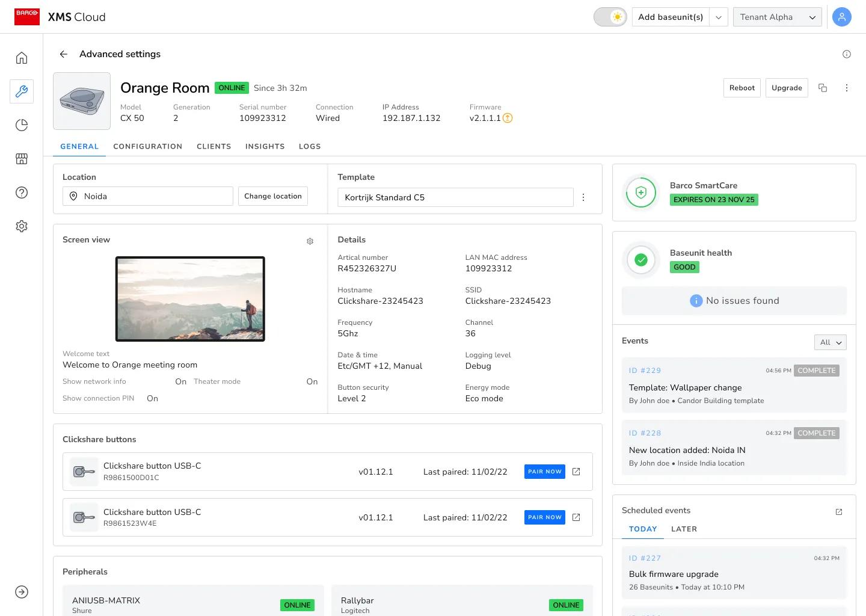Click the screen view wallpaper preview
Screen dimensions: 866x616
pos(190,299)
